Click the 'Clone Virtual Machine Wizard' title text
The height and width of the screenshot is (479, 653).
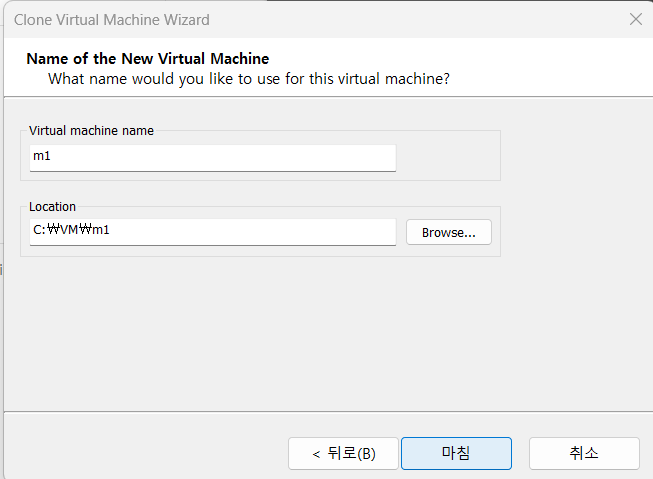(112, 20)
